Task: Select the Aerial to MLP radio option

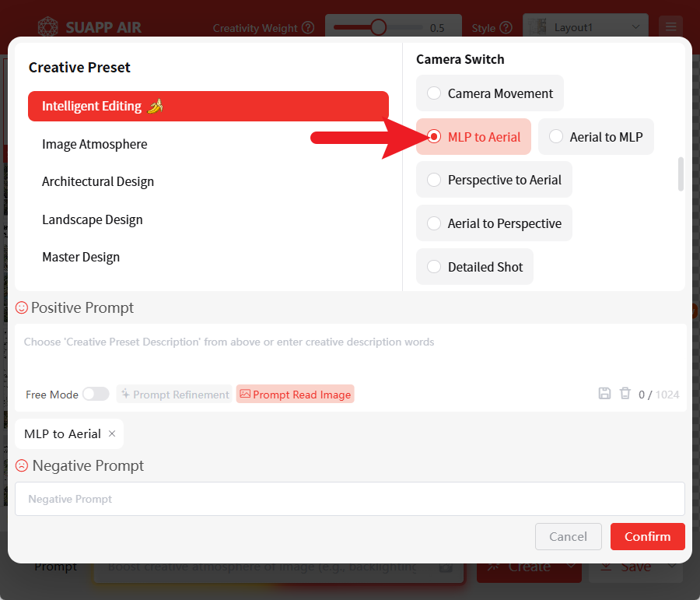Action: (x=556, y=137)
